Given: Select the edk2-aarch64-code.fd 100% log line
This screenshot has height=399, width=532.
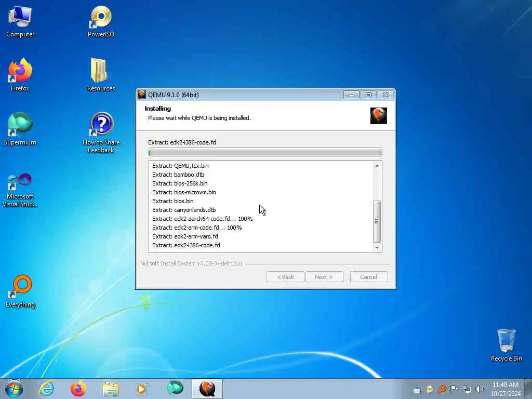Looking at the screenshot, I should 203,219.
